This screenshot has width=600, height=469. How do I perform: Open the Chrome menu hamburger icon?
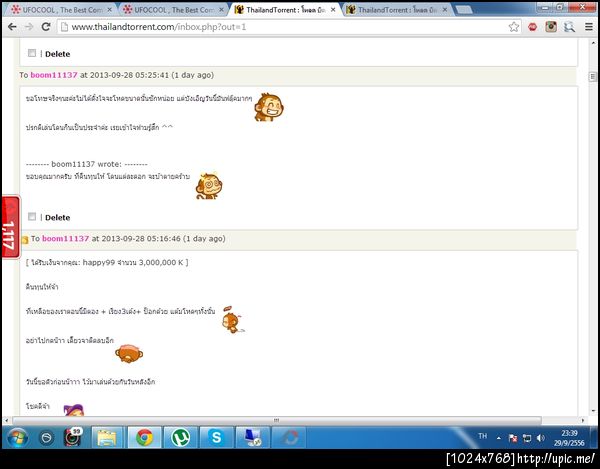click(589, 27)
